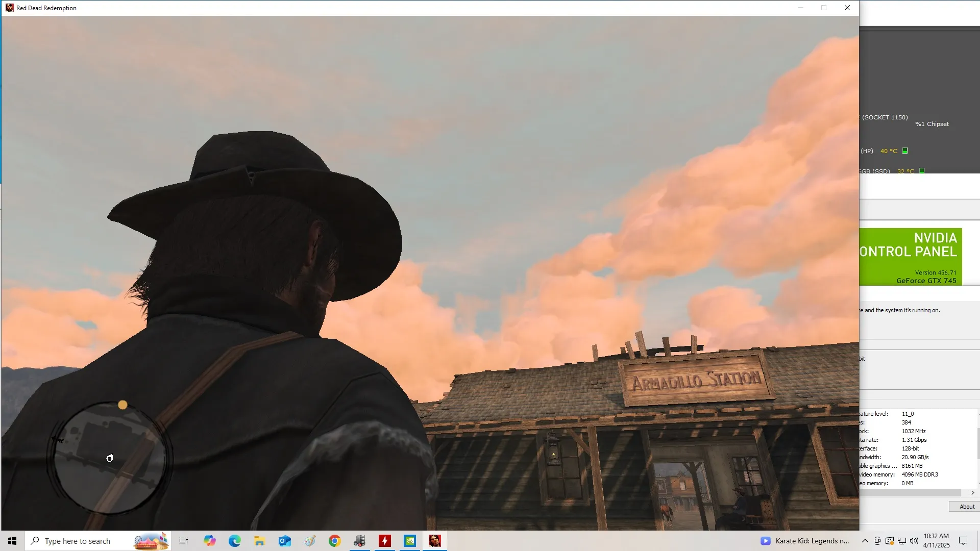Focus the 'Type here to search' box
The image size is (980, 551).
pos(97,541)
